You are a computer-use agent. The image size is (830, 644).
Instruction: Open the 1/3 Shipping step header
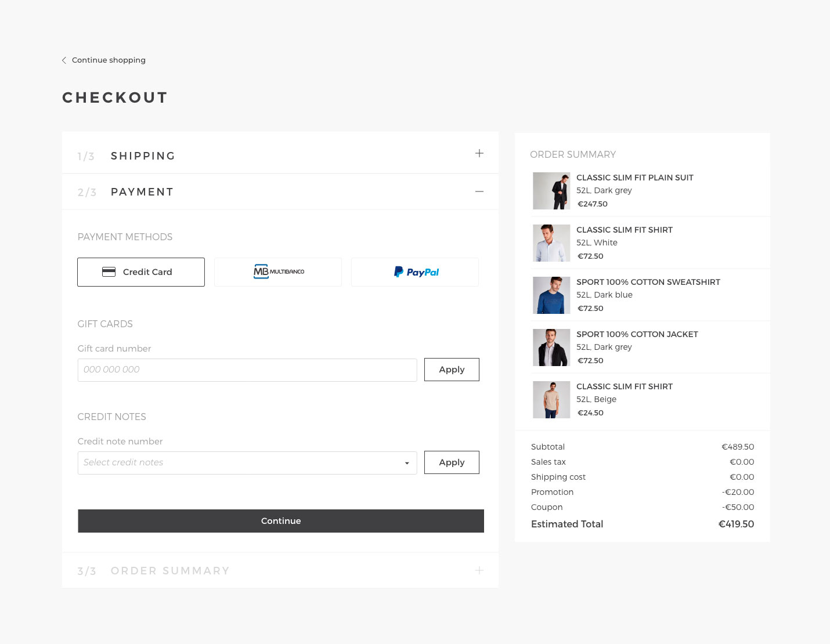click(x=143, y=156)
